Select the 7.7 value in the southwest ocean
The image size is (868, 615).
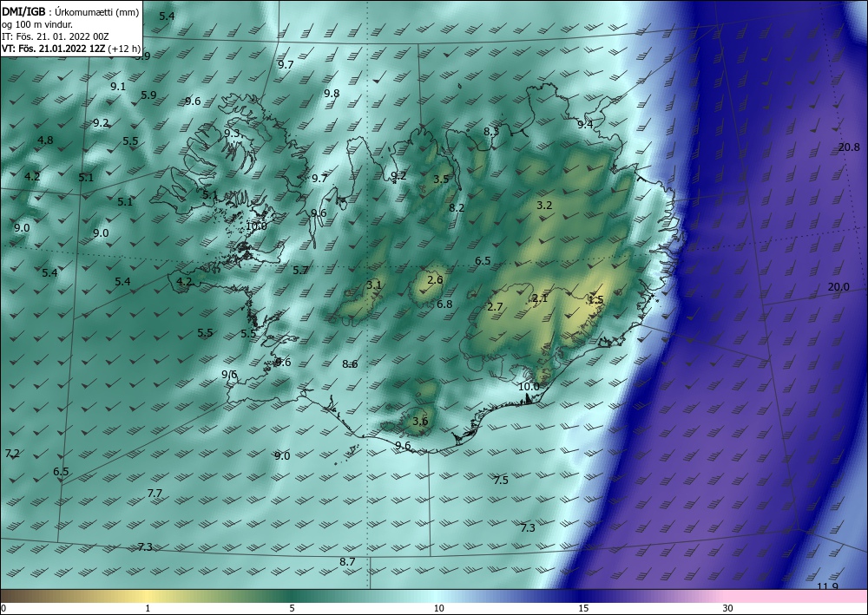click(x=155, y=493)
